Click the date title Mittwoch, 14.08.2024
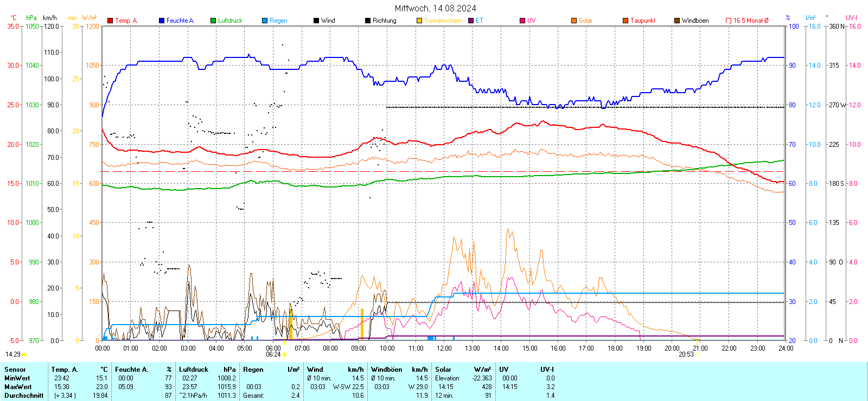The height and width of the screenshot is (401, 868). click(x=435, y=8)
